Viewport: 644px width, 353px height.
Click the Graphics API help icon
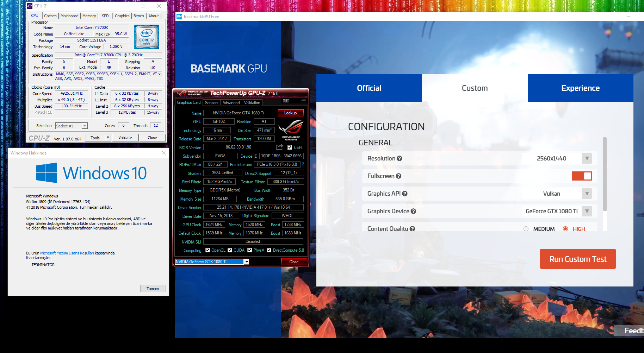(405, 194)
